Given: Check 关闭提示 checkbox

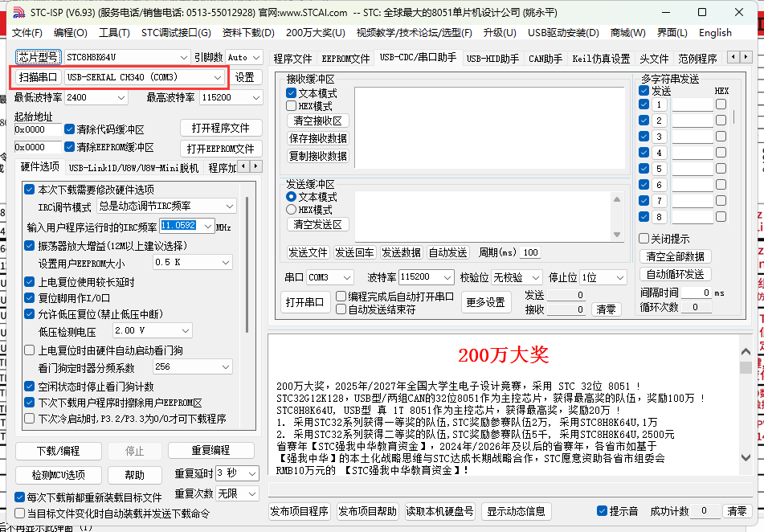Looking at the screenshot, I should coord(643,239).
